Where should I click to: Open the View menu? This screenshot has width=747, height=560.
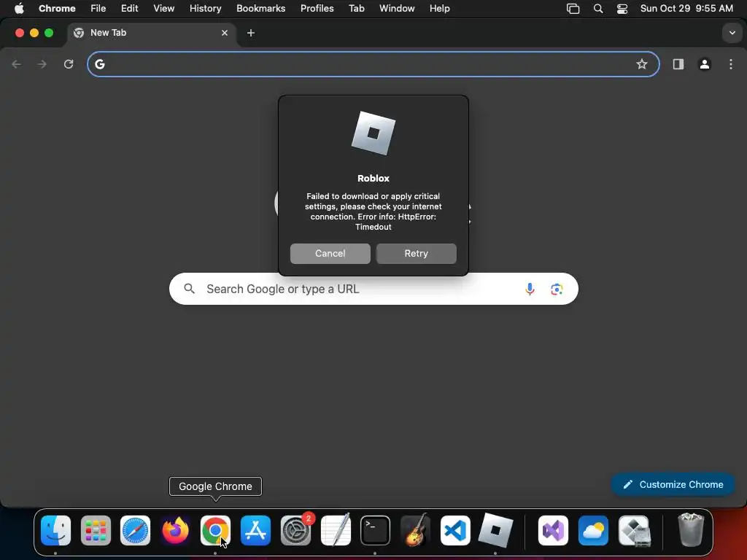pyautogui.click(x=164, y=9)
